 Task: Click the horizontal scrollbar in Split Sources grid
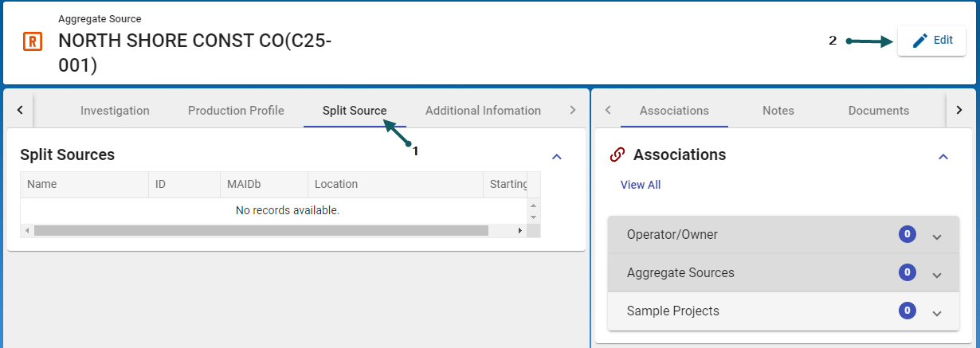click(261, 230)
